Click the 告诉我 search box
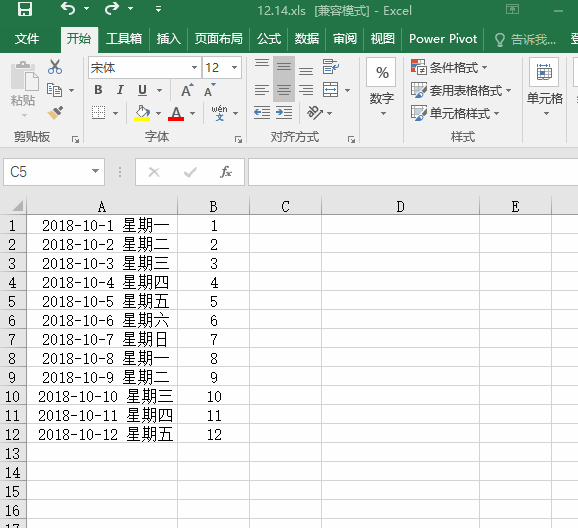The height and width of the screenshot is (528, 578). 526,39
